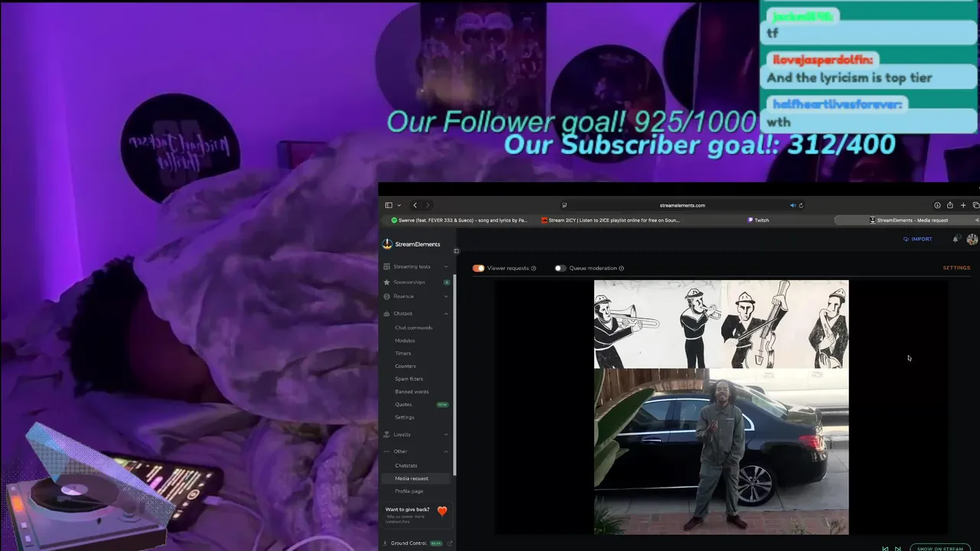Open the Quotes page
This screenshot has width=980, height=551.
(x=403, y=404)
